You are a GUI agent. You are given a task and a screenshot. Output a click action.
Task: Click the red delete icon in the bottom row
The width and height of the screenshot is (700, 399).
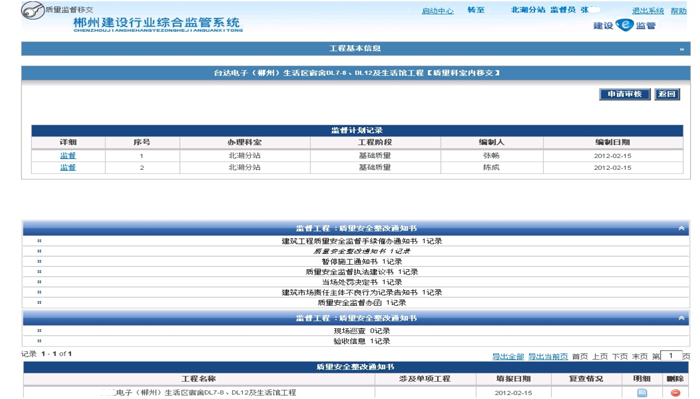(x=675, y=393)
